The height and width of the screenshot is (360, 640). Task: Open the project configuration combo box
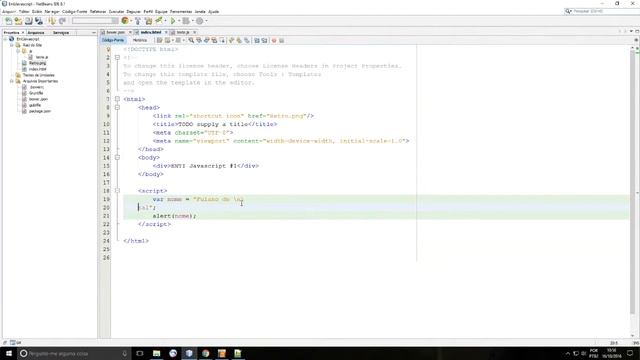click(x=95, y=21)
